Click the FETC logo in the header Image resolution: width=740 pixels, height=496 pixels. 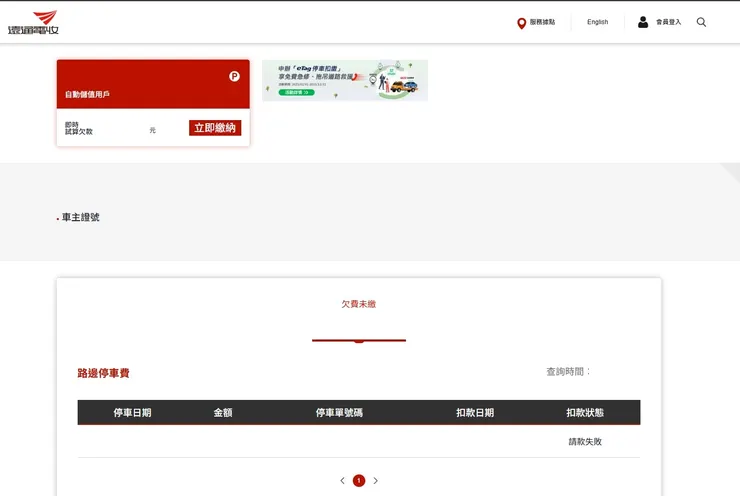pyautogui.click(x=33, y=22)
